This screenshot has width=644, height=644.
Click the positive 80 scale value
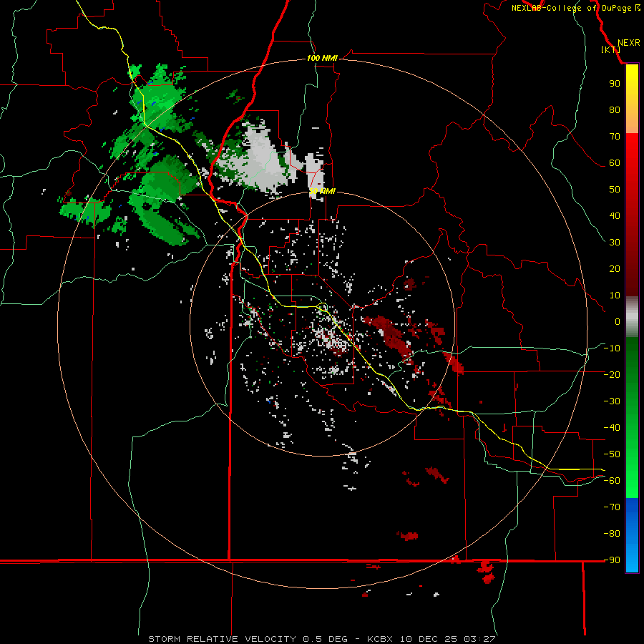tap(615, 109)
